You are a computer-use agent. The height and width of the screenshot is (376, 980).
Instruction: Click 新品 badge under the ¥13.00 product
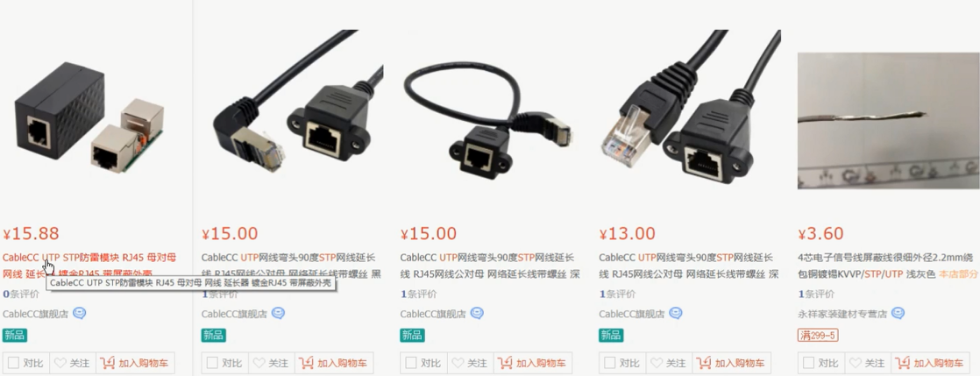tap(610, 335)
